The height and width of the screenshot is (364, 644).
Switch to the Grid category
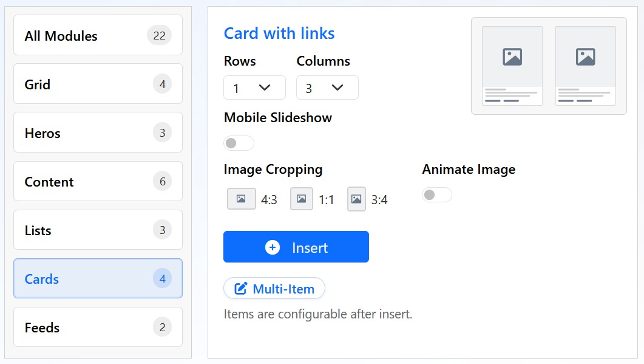[98, 84]
